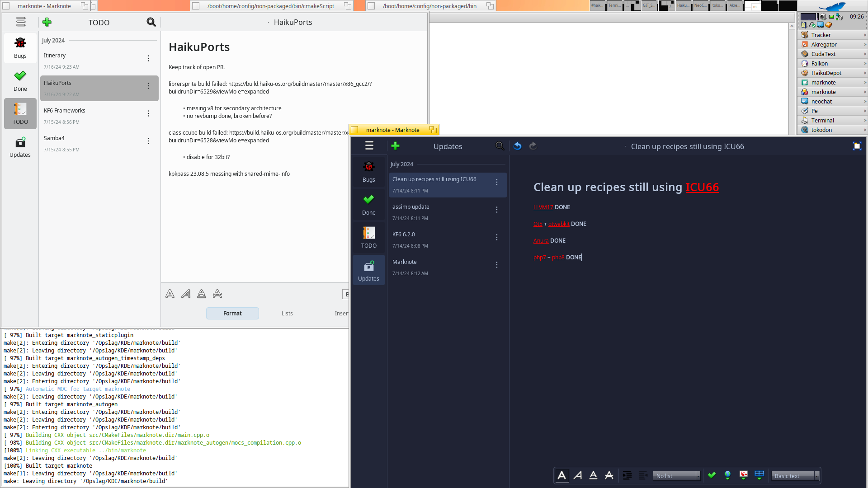Toggle italic in light Format toolbar
This screenshot has width=868, height=488.
(x=186, y=294)
